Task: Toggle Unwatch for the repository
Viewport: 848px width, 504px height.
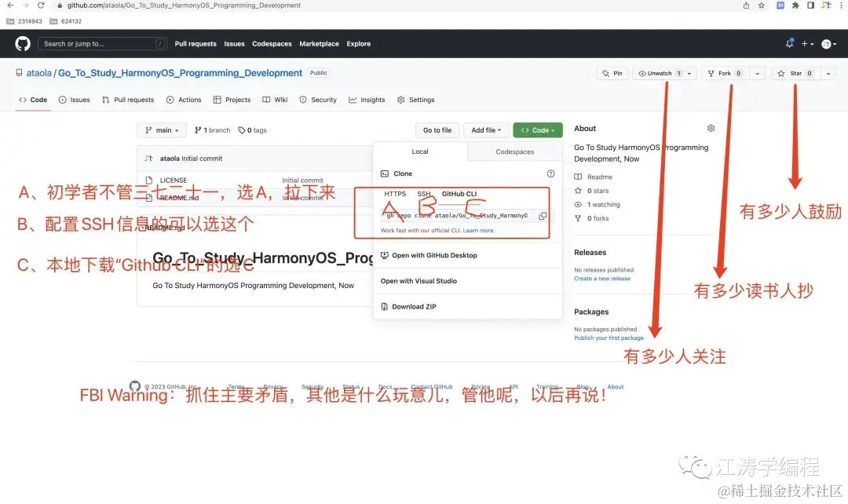Action: 658,74
